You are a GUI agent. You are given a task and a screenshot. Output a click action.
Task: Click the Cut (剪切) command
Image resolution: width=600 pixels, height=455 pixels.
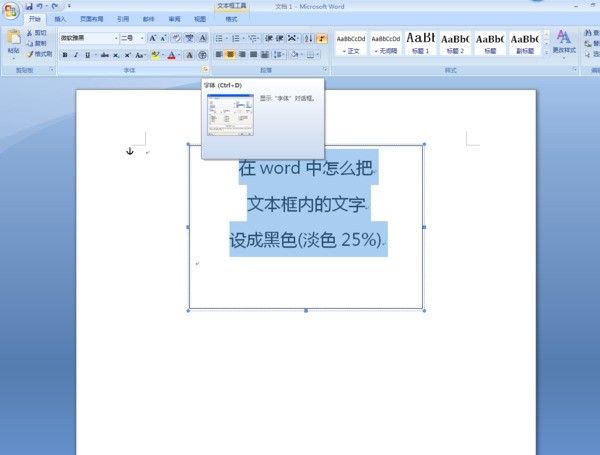[39, 33]
